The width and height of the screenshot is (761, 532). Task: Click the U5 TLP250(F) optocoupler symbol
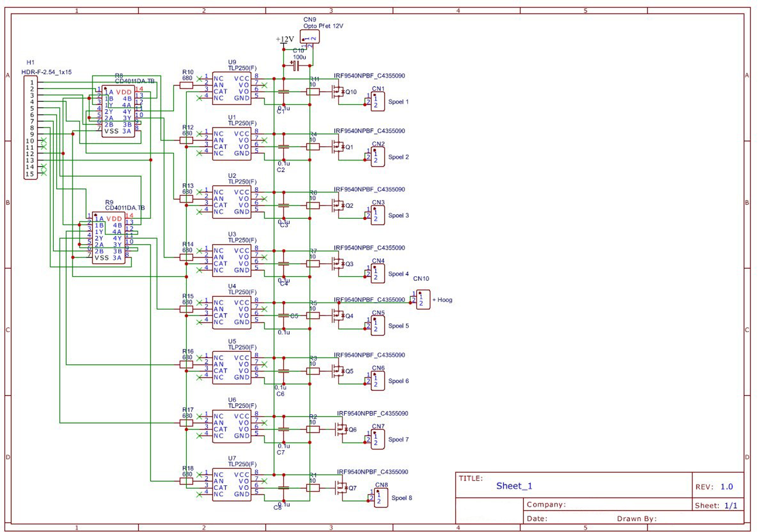tap(232, 368)
